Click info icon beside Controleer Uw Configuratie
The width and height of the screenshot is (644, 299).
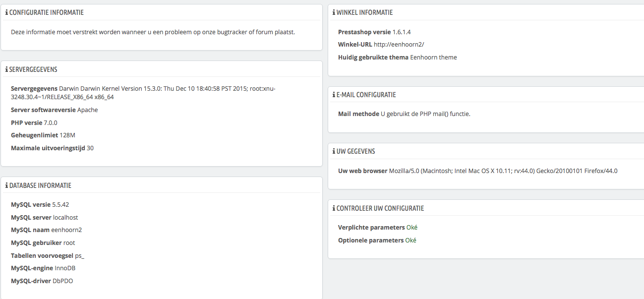(x=334, y=208)
